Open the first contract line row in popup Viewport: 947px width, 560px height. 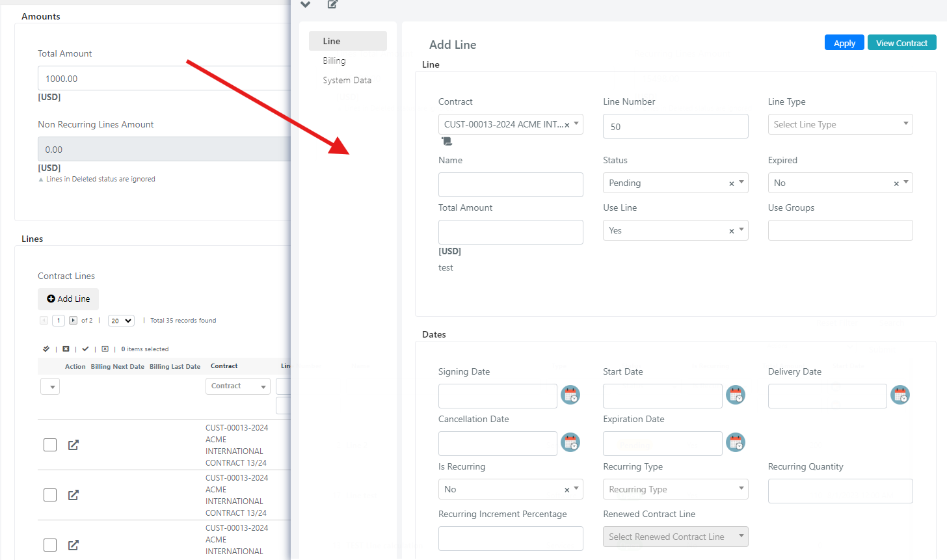click(x=73, y=445)
